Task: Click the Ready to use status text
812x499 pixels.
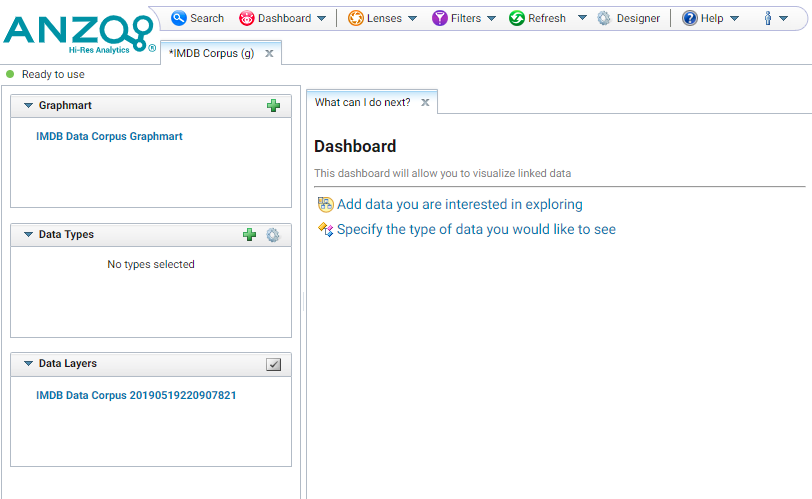Action: pyautogui.click(x=53, y=74)
